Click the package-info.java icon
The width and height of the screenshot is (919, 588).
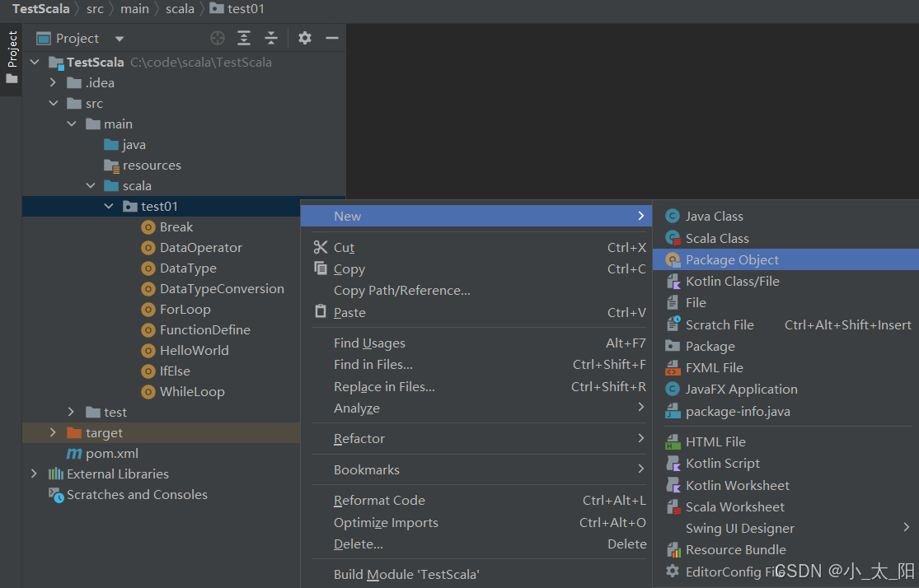[x=673, y=411]
